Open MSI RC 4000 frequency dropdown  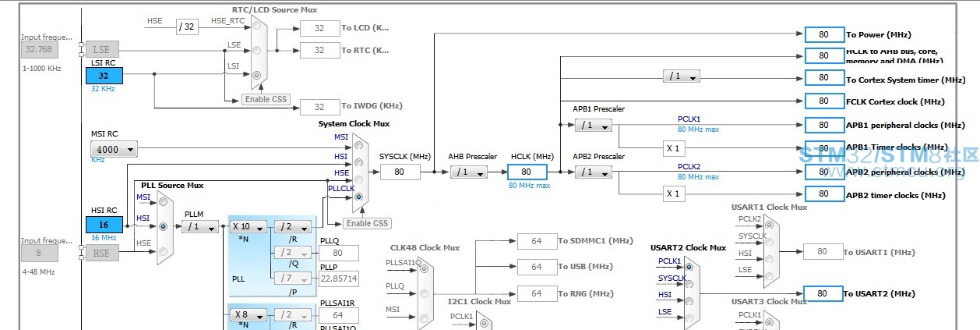point(114,149)
